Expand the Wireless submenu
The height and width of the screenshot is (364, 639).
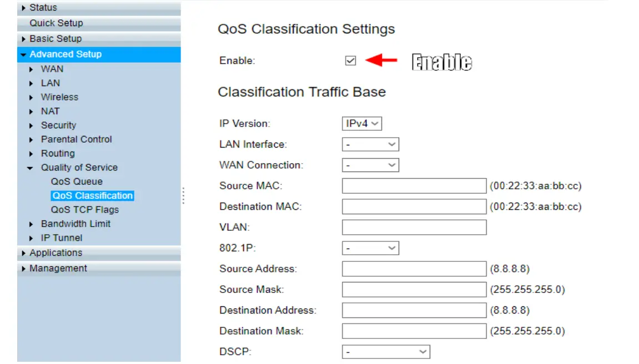[59, 97]
